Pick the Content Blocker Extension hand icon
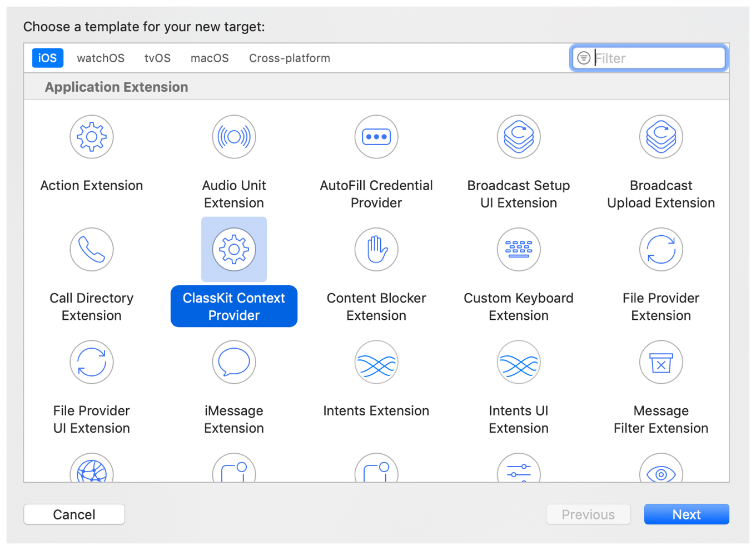Image resolution: width=756 pixels, height=550 pixels. tap(376, 249)
